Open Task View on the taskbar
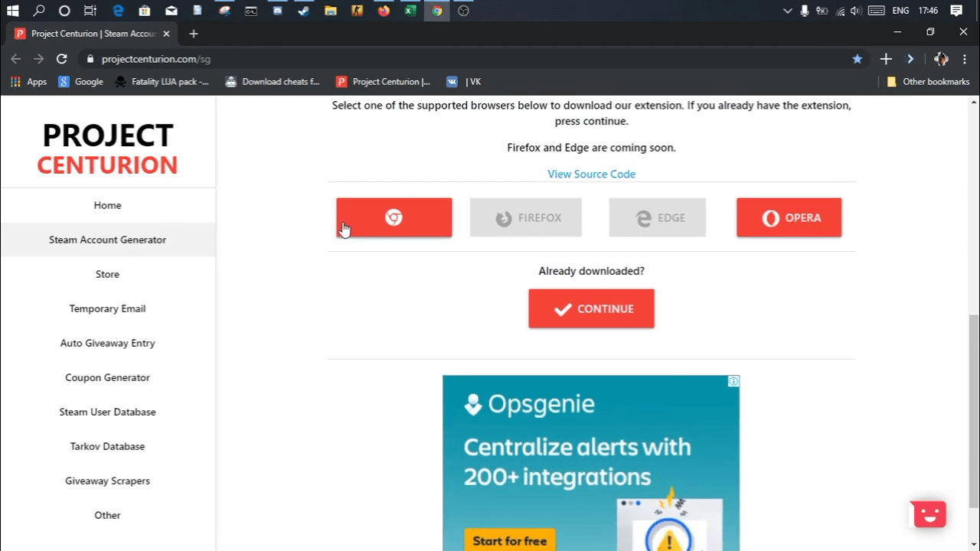980x551 pixels. click(x=90, y=11)
